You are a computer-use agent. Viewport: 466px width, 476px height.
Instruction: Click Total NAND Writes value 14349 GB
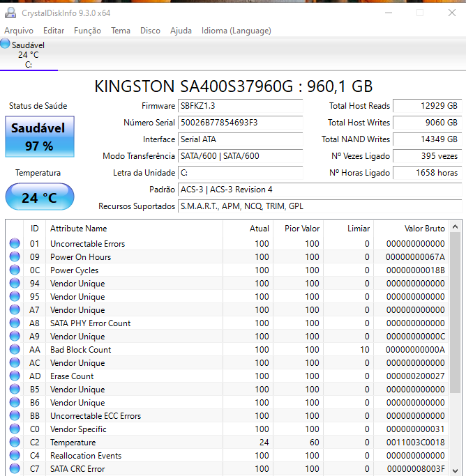428,139
